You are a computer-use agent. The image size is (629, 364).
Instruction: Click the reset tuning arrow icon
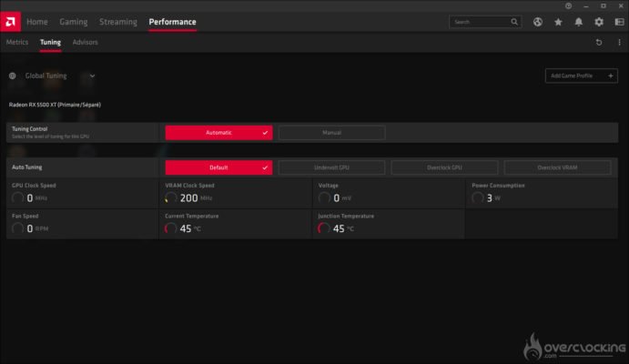(x=599, y=42)
